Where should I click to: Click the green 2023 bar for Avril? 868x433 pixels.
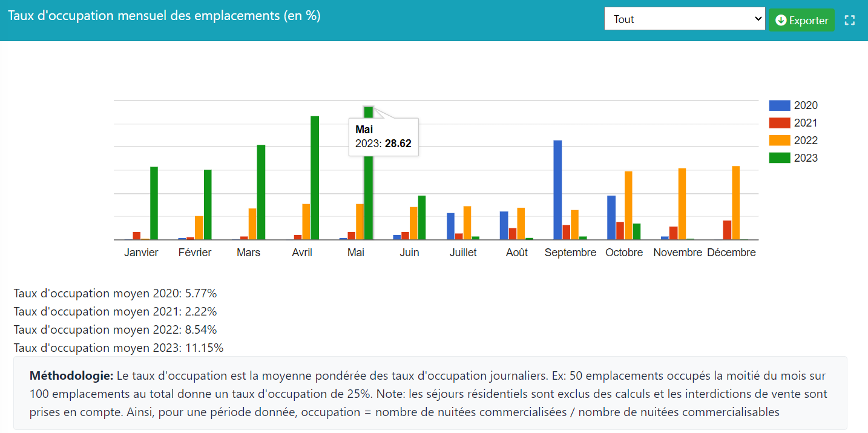315,178
